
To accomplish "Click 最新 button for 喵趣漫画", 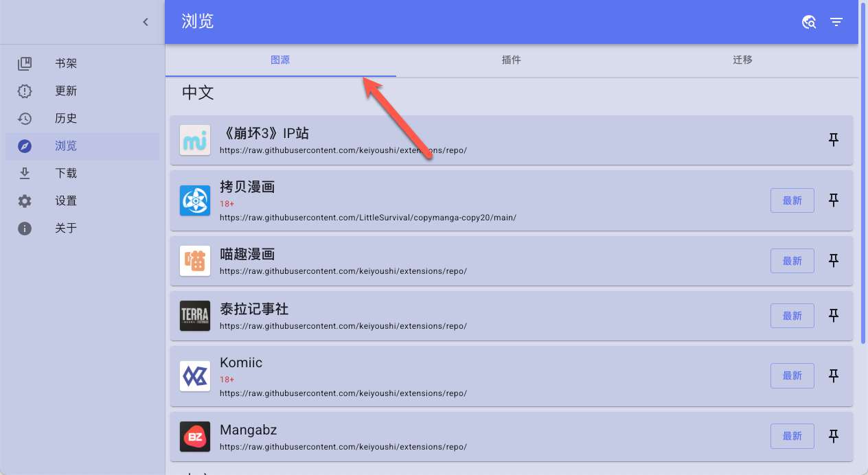I will click(x=792, y=261).
